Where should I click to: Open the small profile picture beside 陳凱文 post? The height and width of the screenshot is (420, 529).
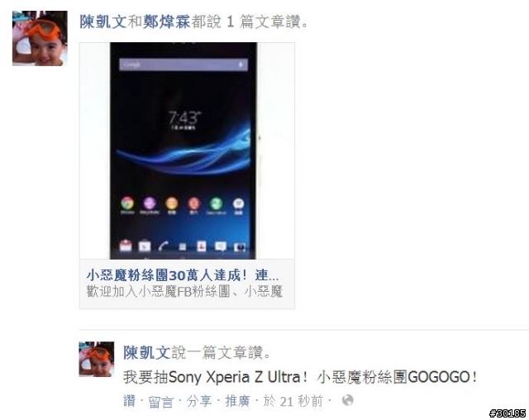(97, 359)
